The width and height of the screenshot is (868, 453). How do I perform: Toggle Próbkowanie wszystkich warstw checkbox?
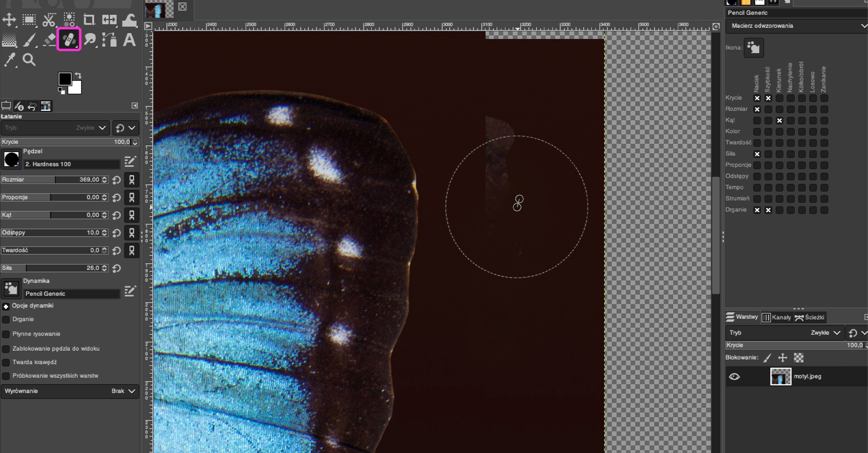click(x=6, y=376)
